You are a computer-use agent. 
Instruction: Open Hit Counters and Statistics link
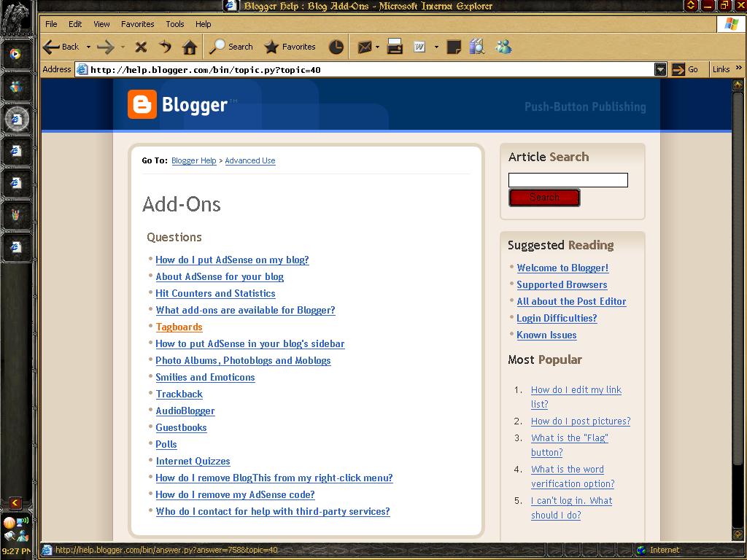(215, 293)
